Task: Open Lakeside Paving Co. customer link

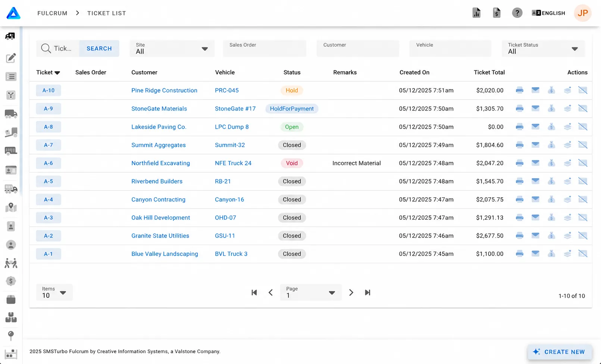Action: coord(159,127)
